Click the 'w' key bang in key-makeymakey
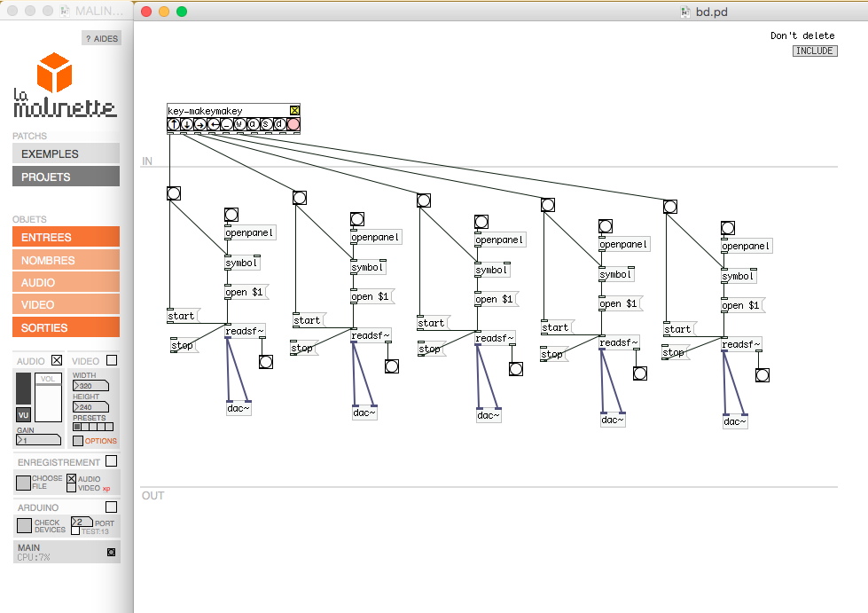Image resolution: width=868 pixels, height=613 pixels. pos(239,124)
